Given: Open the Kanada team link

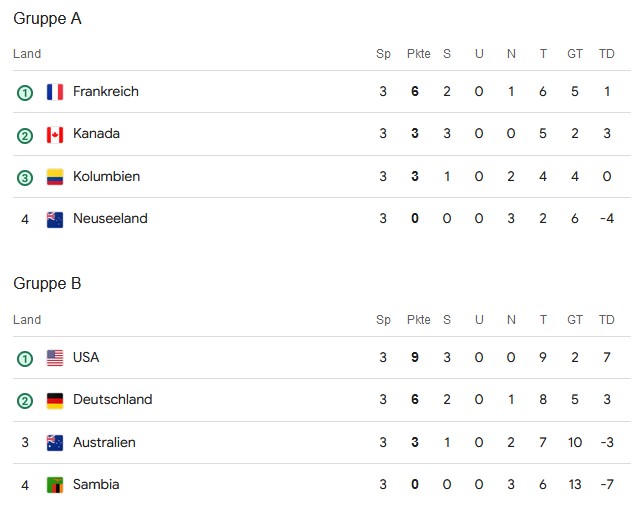Looking at the screenshot, I should pos(96,134).
